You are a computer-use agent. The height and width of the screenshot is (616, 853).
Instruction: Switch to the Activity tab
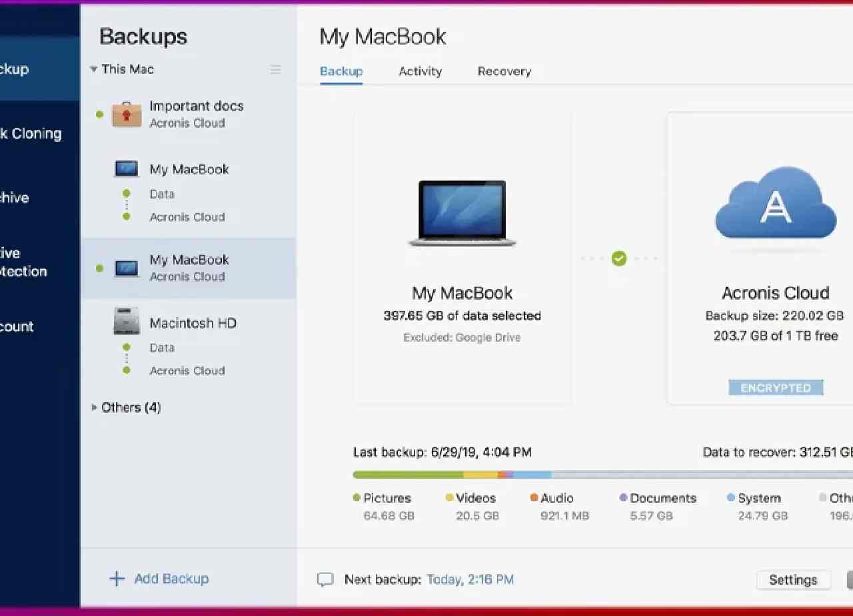tap(420, 71)
